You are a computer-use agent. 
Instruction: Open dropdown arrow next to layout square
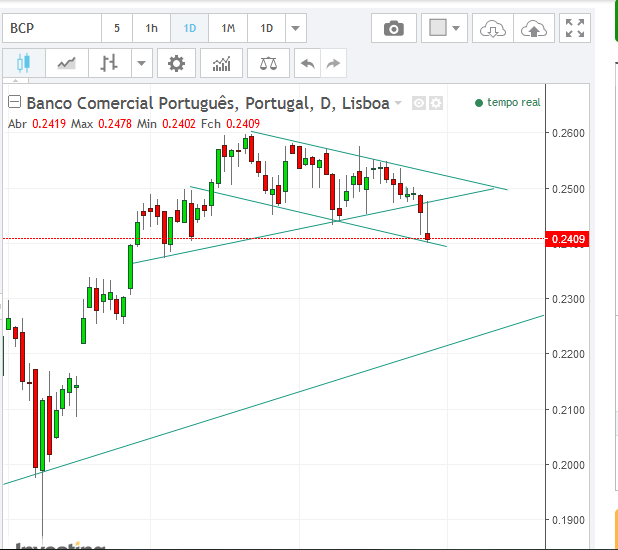click(x=456, y=28)
